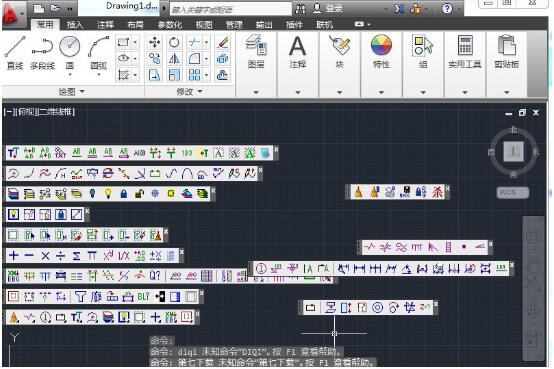Click the plus sign icon in math toolbar

pyautogui.click(x=13, y=256)
